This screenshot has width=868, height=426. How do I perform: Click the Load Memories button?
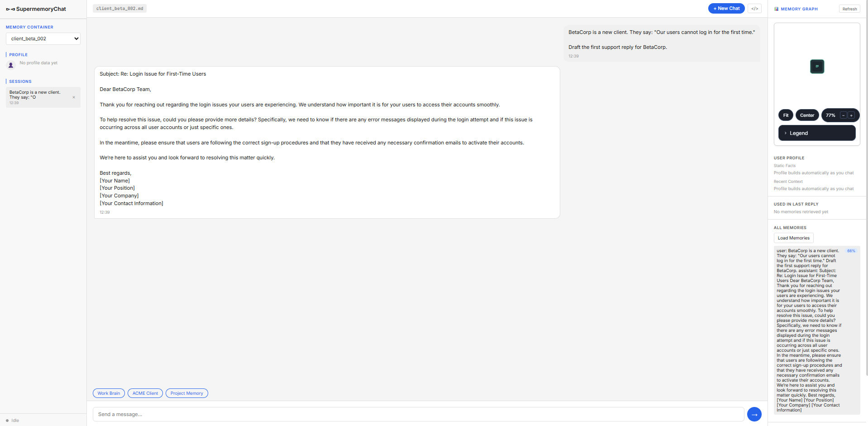coord(793,238)
